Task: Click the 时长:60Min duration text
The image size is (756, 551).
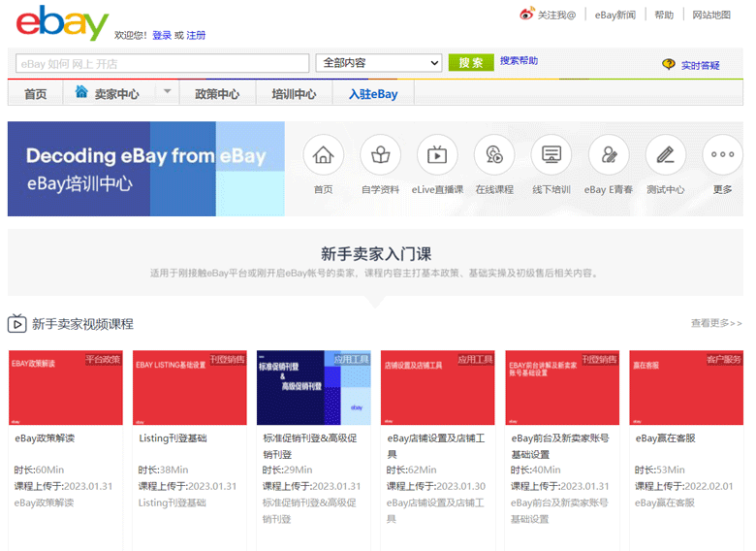Action: point(39,470)
